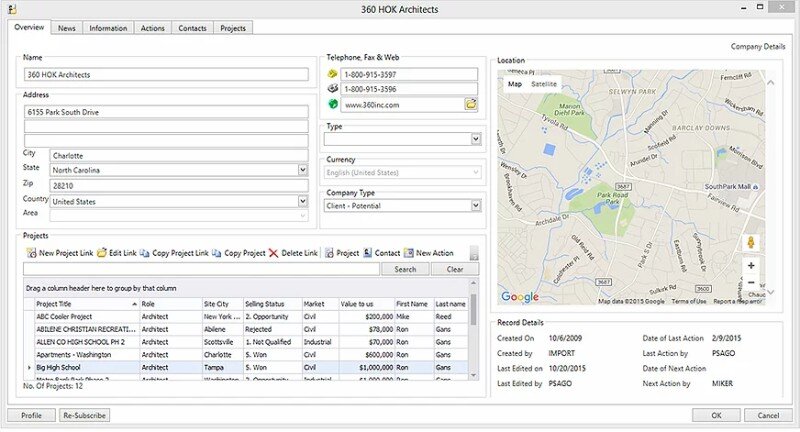Screen dimensions: 800x432
Task: Click the project search text field
Action: click(200, 269)
